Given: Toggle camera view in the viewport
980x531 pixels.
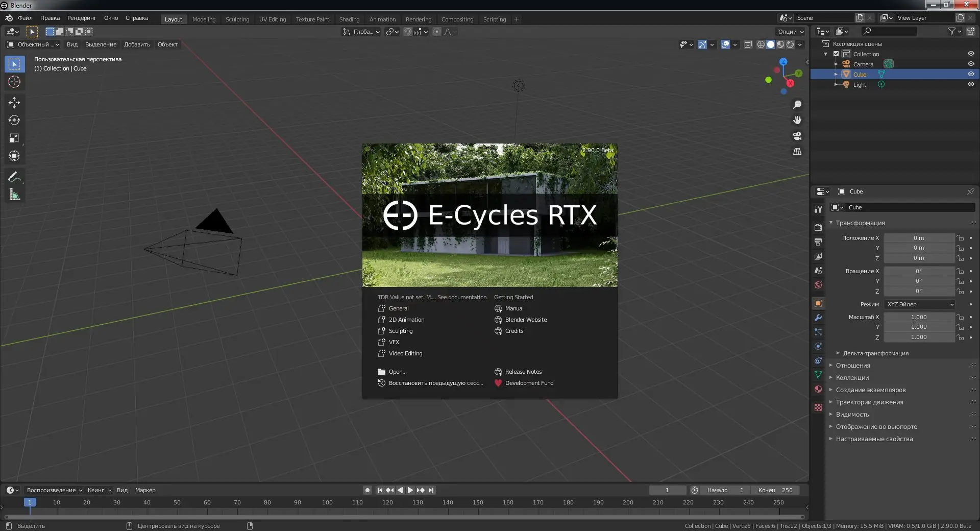Looking at the screenshot, I should tap(797, 136).
